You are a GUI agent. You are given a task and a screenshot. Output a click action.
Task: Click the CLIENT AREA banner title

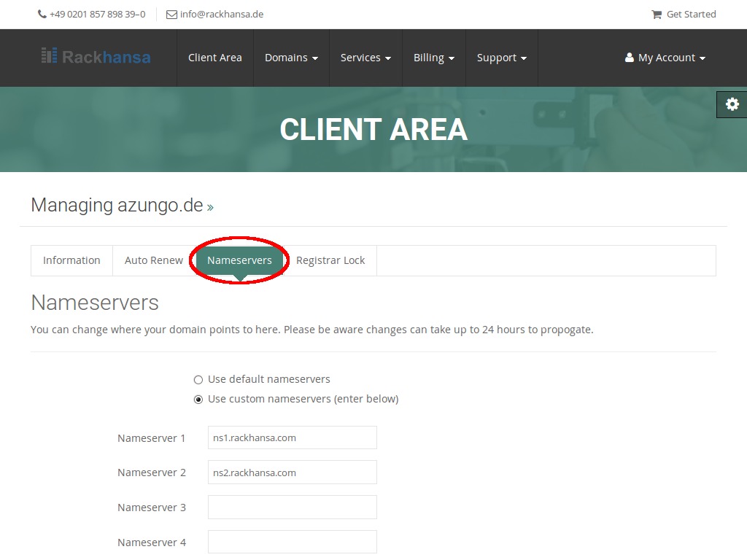coord(373,130)
